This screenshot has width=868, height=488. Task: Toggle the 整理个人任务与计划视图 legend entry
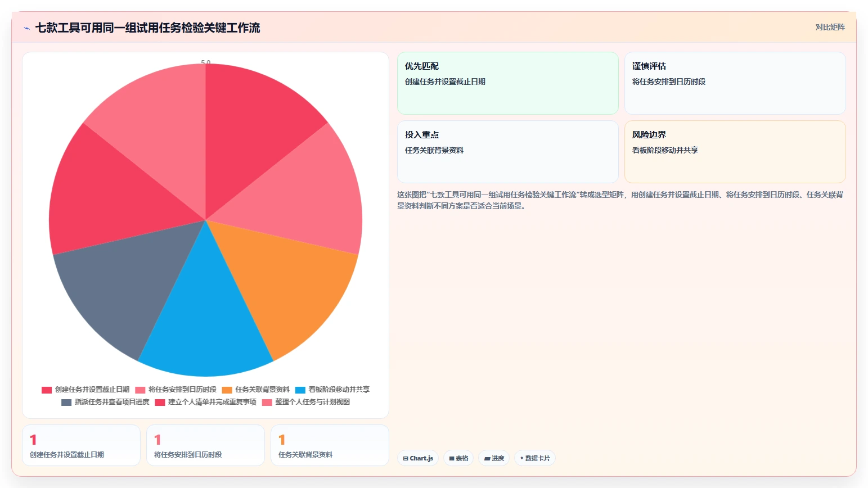tap(306, 402)
